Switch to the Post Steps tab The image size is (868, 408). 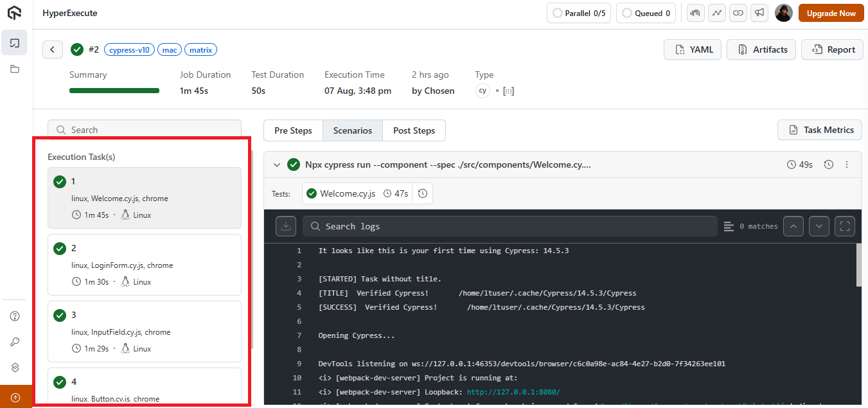click(x=414, y=130)
